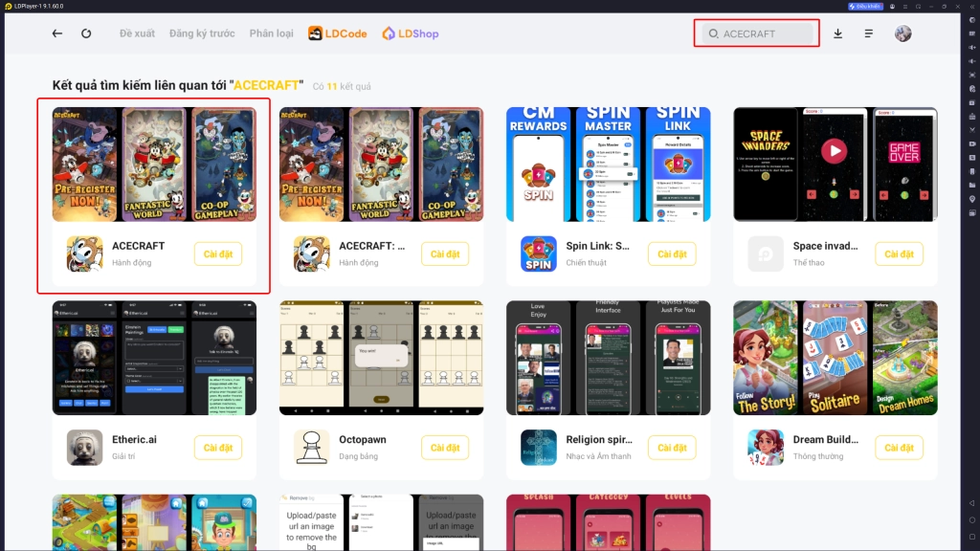
Task: Open virtual location pin in sidebar
Action: click(x=972, y=199)
